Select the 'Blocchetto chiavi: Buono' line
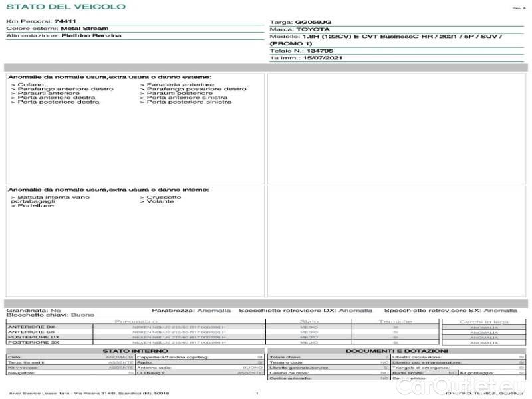The width and height of the screenshot is (532, 399). point(51,315)
